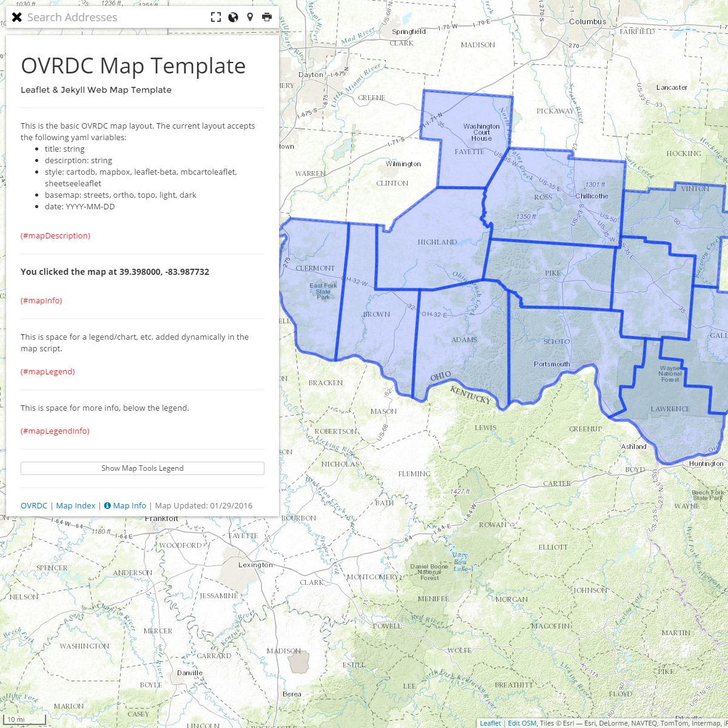Click the globe zoom-to-extent icon
Screen dimensions: 728x728
coord(233,17)
